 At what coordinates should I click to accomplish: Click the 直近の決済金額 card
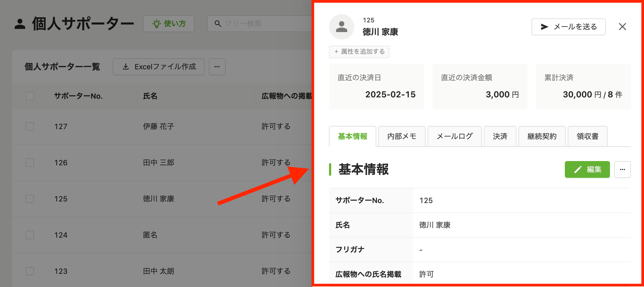coord(480,86)
